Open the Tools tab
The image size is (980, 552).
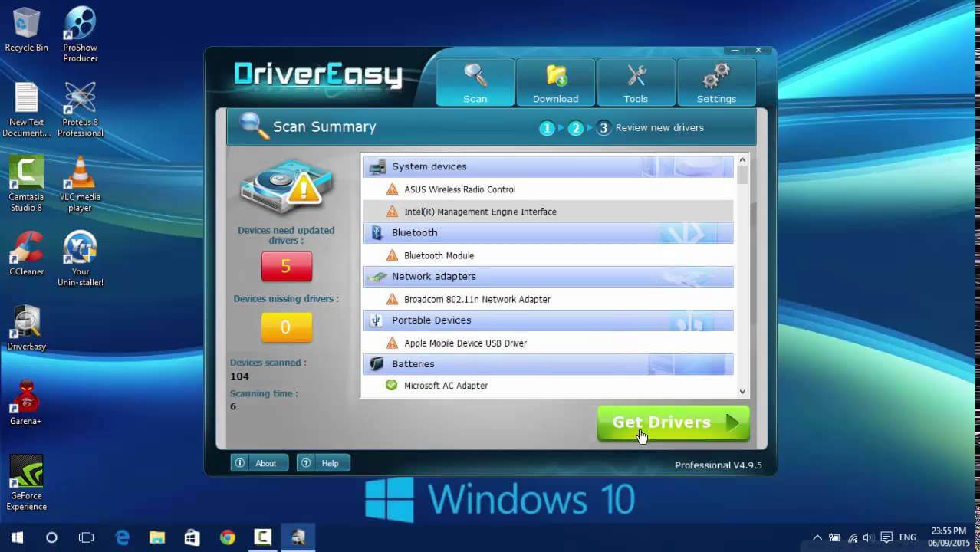636,82
